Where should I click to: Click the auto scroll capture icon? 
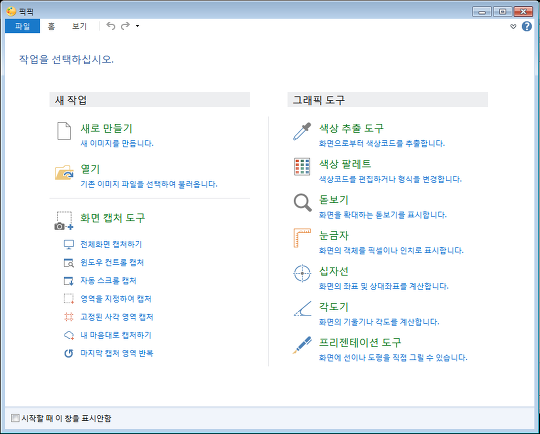69,281
